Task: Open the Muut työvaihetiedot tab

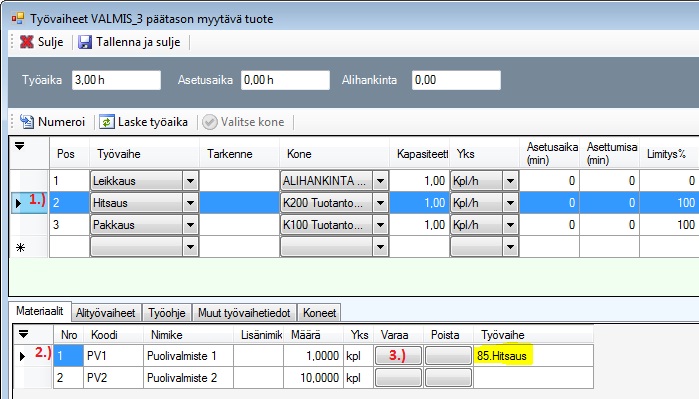Action: pyautogui.click(x=244, y=313)
